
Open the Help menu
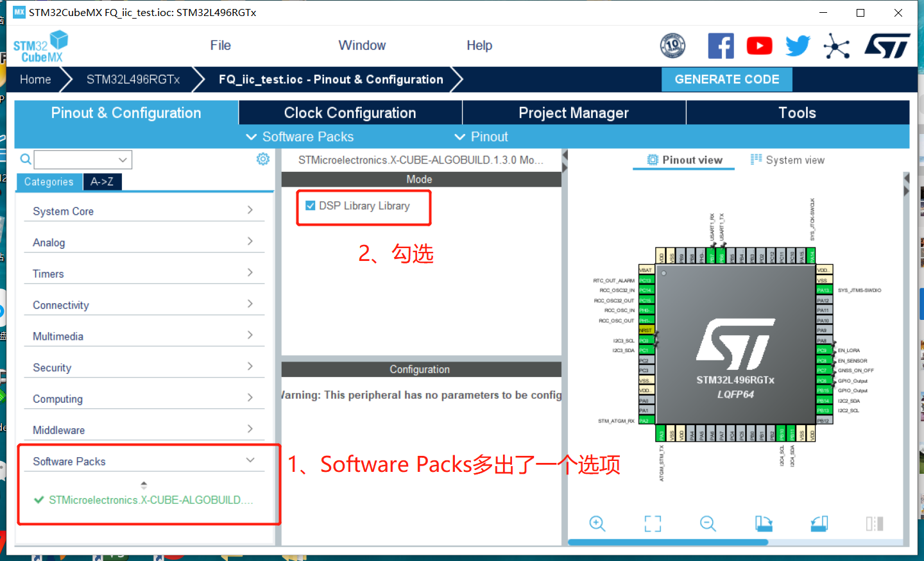[x=479, y=46]
